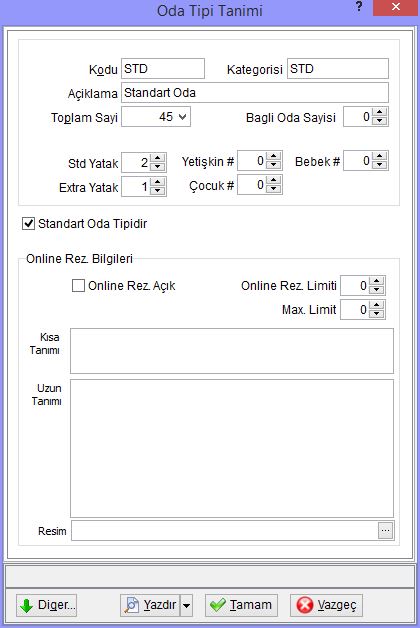This screenshot has width=420, height=628.
Task: Confirm with the green checkmark Tamam button
Action: (241, 605)
